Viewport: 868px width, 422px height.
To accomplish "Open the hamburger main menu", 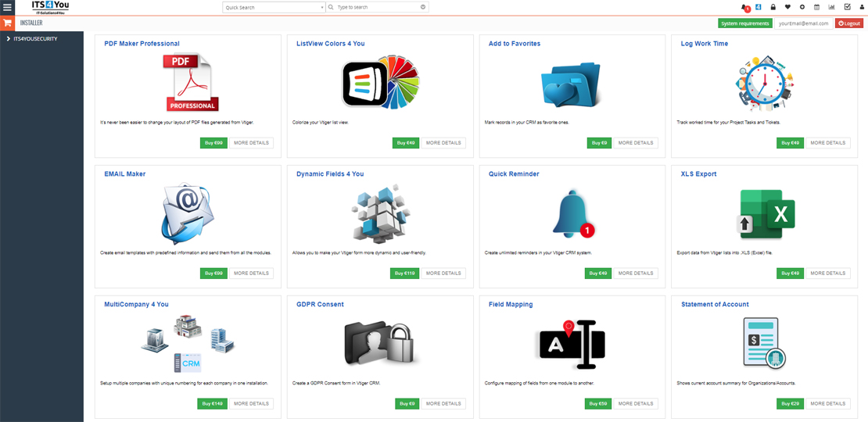I will 7,7.
